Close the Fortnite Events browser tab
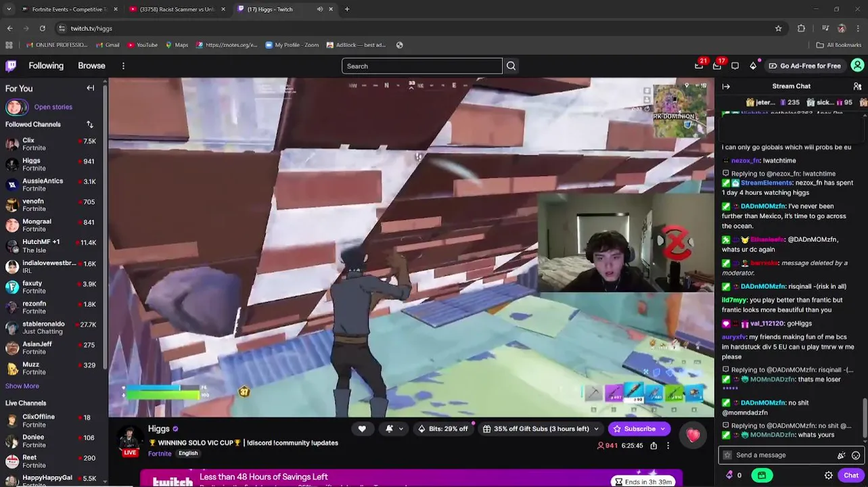Screen dimensions: 868x487 116,9
